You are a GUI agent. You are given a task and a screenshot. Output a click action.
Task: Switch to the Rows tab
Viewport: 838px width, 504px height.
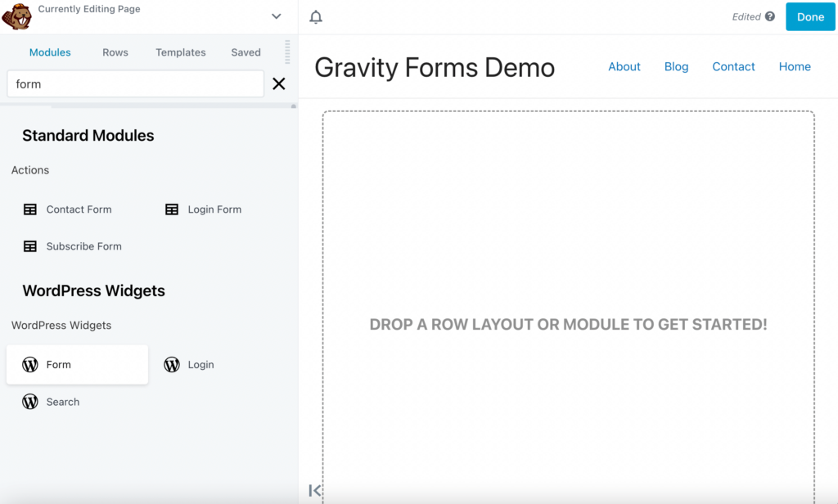115,52
